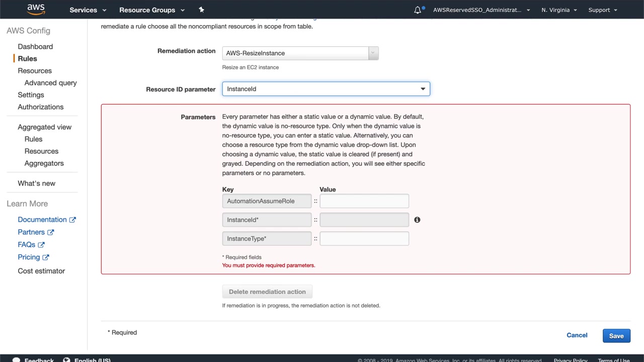
Task: Open the notifications bell icon
Action: pos(418,10)
